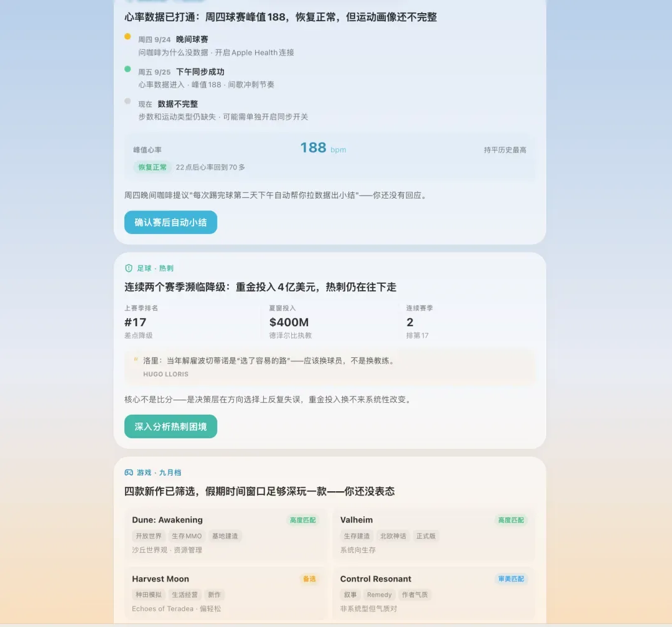Click the Echoes of Teradea description
This screenshot has height=627, width=672.
pos(176,608)
